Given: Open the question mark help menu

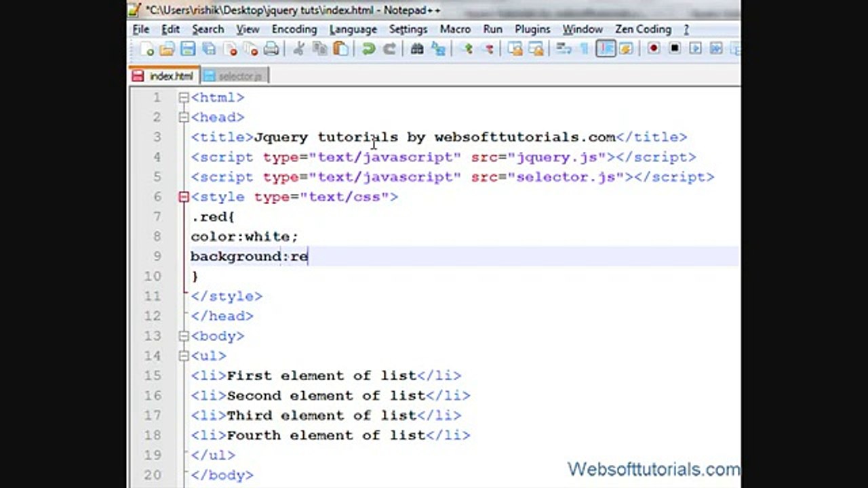Looking at the screenshot, I should (686, 29).
